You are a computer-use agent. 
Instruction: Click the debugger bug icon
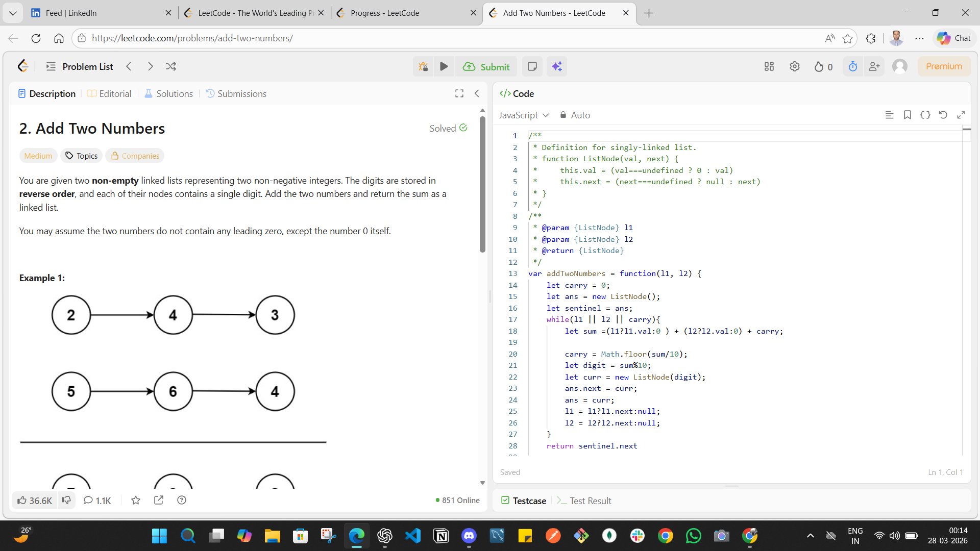(423, 66)
